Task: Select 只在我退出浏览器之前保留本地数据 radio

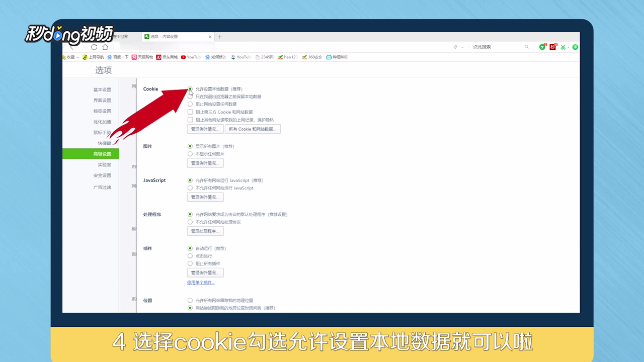Action: [190, 97]
